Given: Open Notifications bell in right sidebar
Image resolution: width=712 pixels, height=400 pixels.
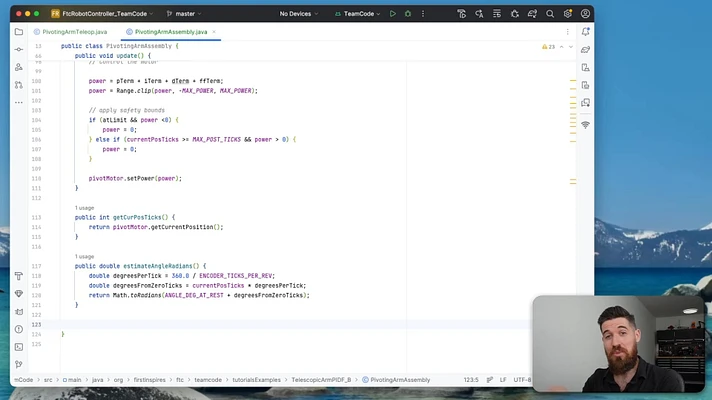Looking at the screenshot, I should coord(585,32).
